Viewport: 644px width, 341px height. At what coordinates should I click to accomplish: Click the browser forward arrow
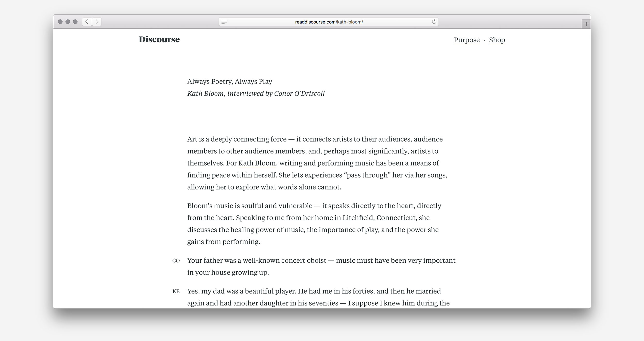pyautogui.click(x=97, y=22)
